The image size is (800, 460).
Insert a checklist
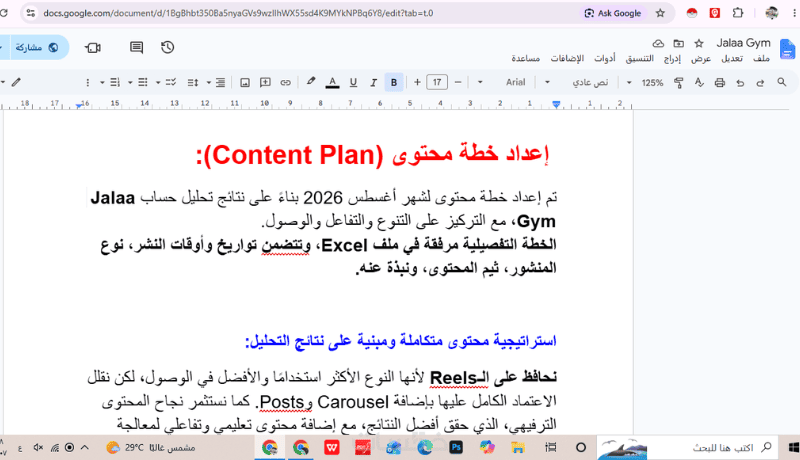pos(171,82)
